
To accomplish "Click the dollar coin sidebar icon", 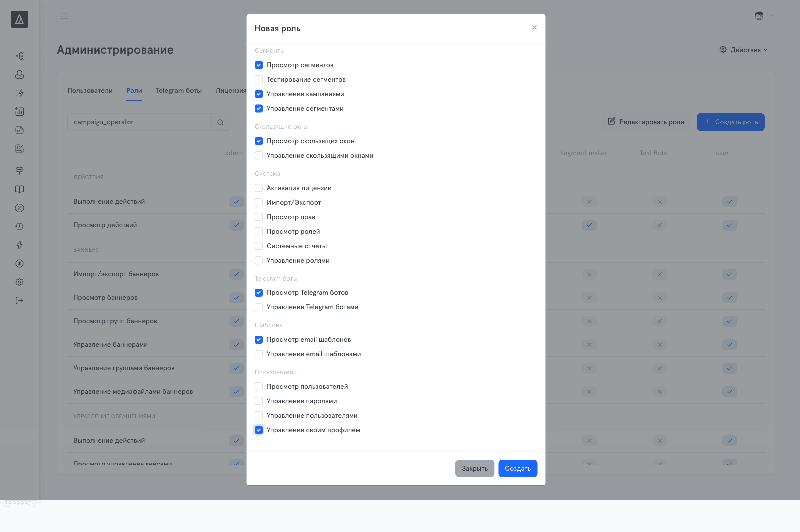I will tap(19, 264).
